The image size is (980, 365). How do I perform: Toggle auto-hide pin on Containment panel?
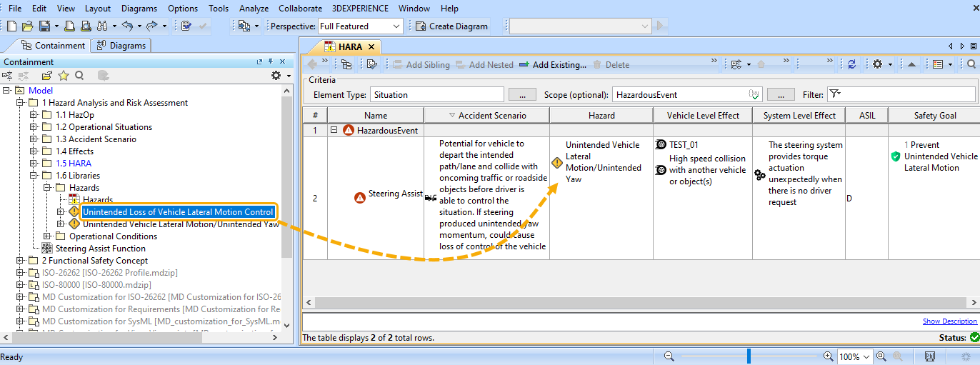pos(271,62)
